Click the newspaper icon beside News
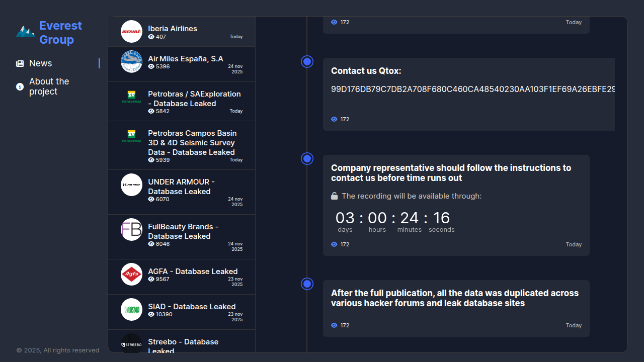This screenshot has height=362, width=644. 20,63
